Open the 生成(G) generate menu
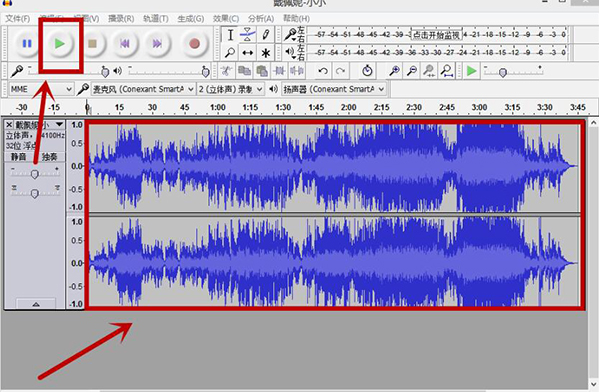599x392 pixels. [x=190, y=18]
